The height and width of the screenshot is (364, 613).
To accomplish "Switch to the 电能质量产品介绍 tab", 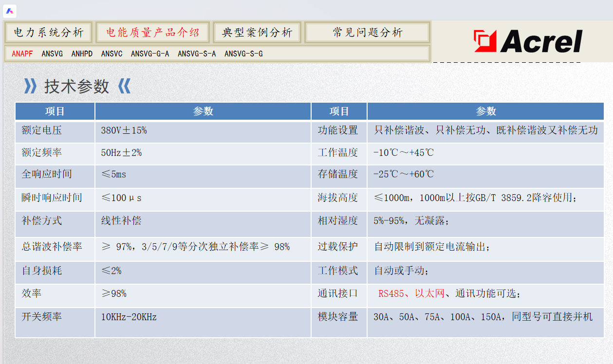I will coord(152,33).
